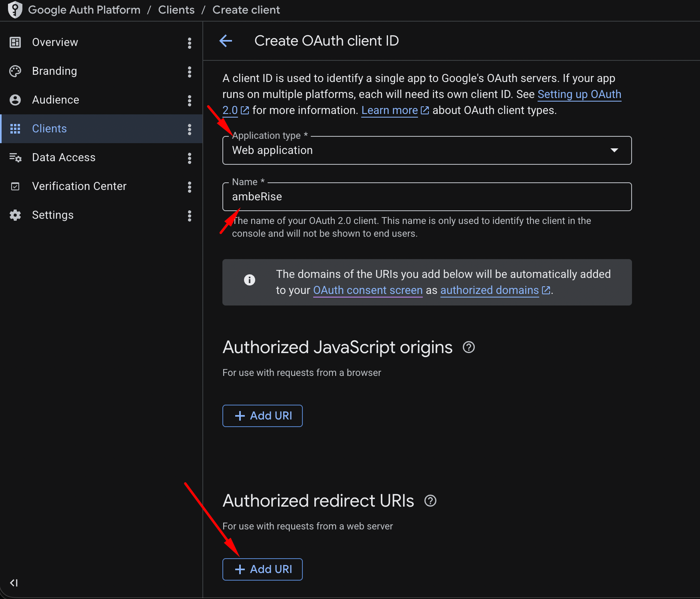Open Verification Center more options menu
Screen dimensions: 700x599
pyautogui.click(x=190, y=187)
